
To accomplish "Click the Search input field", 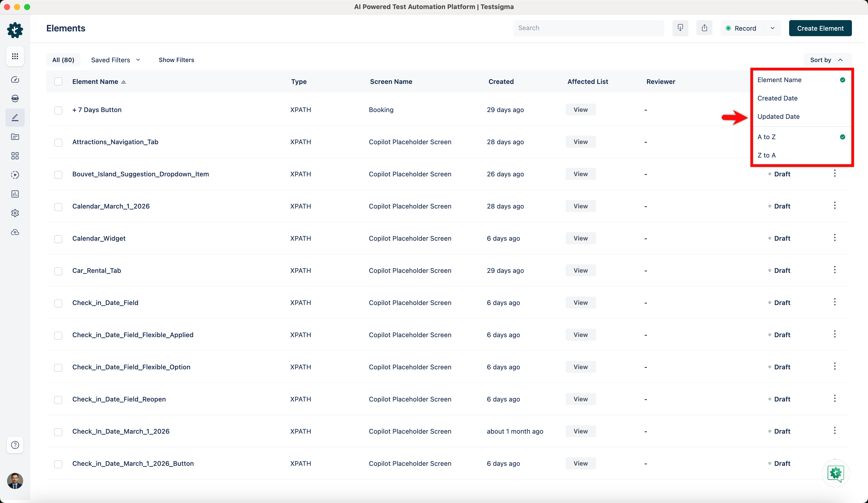I will 588,28.
